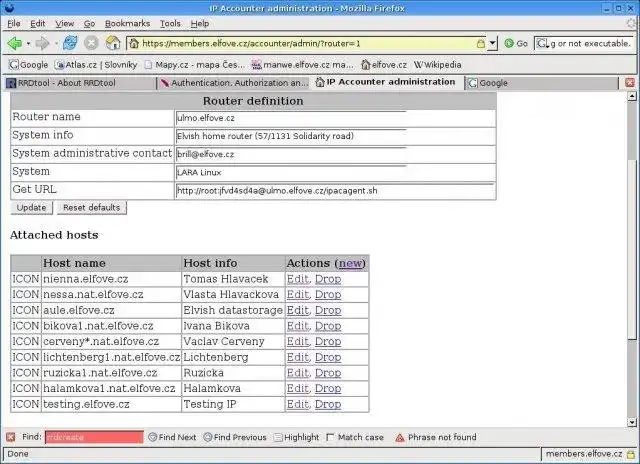640x464 pixels.
Task: Click the Get URL input field
Action: coord(335,191)
